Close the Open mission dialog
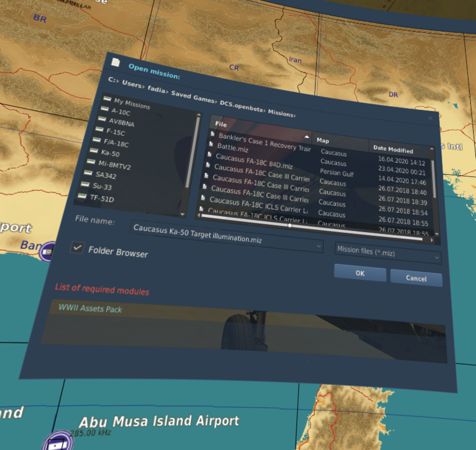The width and height of the screenshot is (476, 450). point(430,118)
